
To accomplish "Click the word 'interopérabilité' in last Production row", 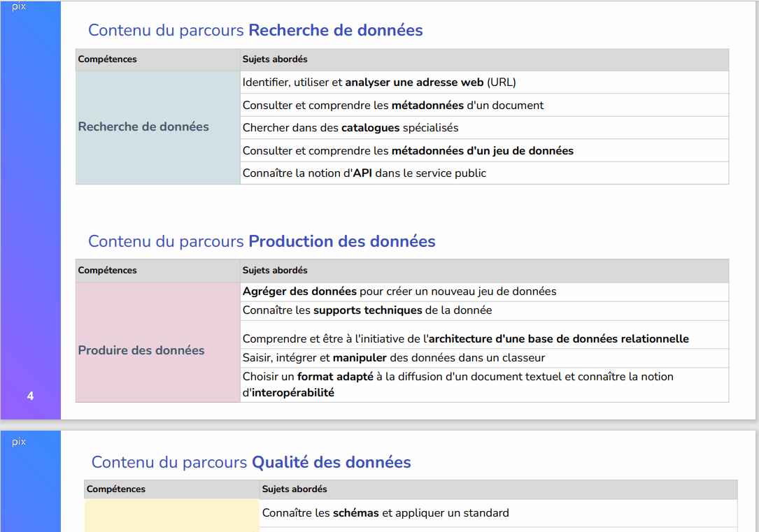I will coord(293,393).
